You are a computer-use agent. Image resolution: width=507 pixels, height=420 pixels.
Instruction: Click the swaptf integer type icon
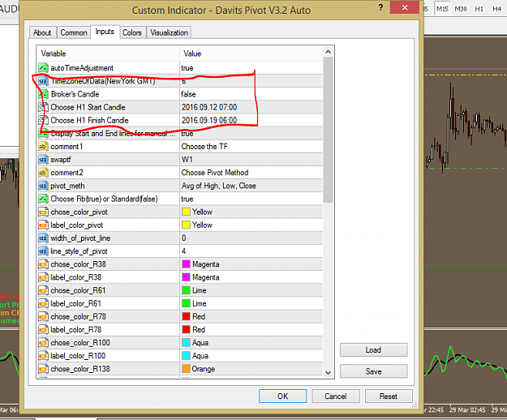click(43, 160)
